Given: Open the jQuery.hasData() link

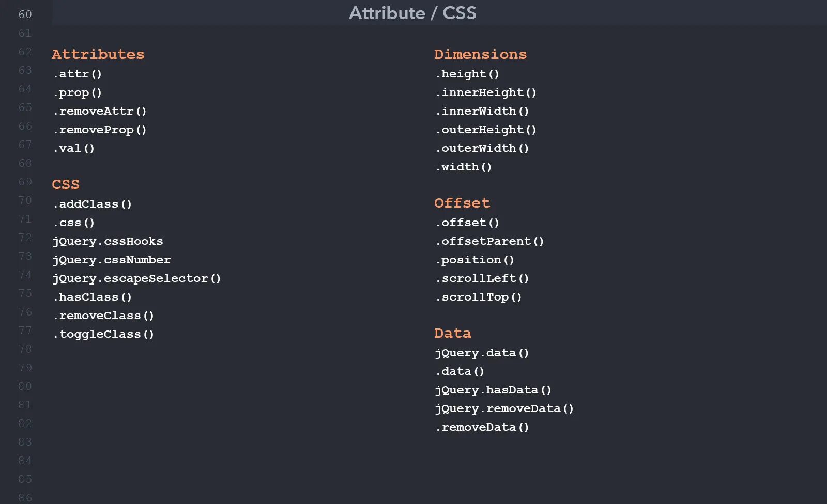Looking at the screenshot, I should [x=493, y=390].
